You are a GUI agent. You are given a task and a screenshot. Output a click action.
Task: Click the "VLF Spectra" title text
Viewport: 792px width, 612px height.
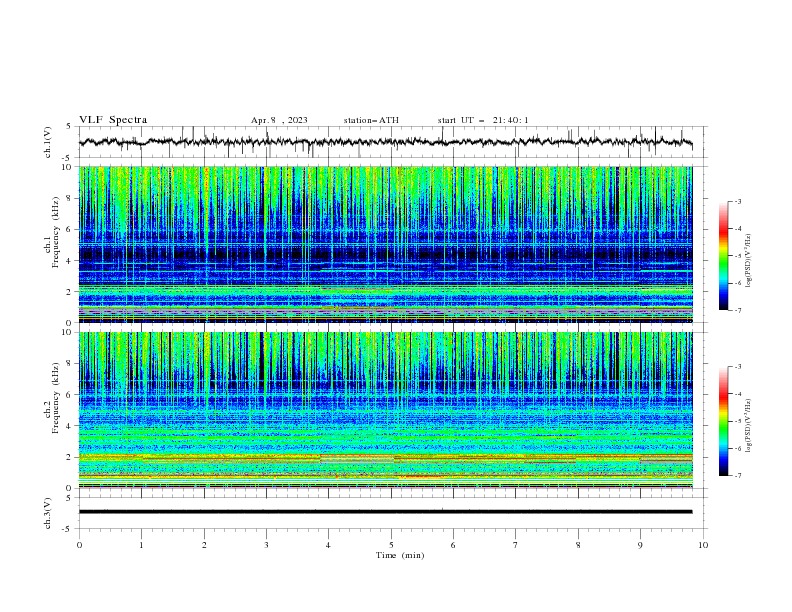click(113, 120)
